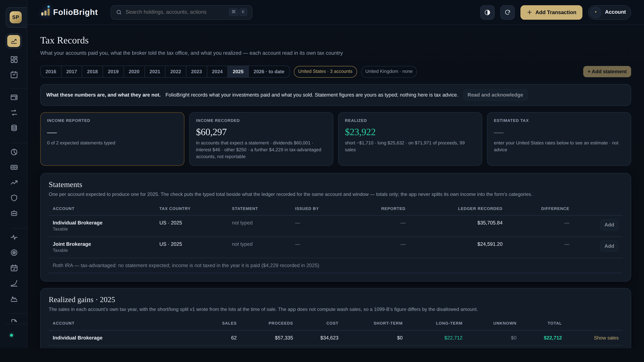Select the Income Reported card
This screenshot has width=644, height=362.
pyautogui.click(x=112, y=139)
